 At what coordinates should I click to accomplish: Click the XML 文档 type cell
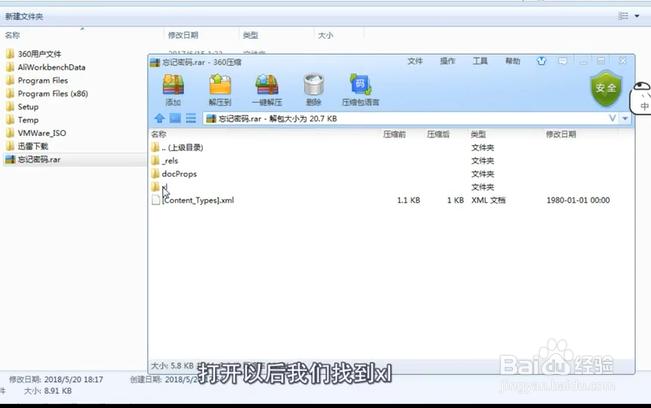pyautogui.click(x=488, y=200)
